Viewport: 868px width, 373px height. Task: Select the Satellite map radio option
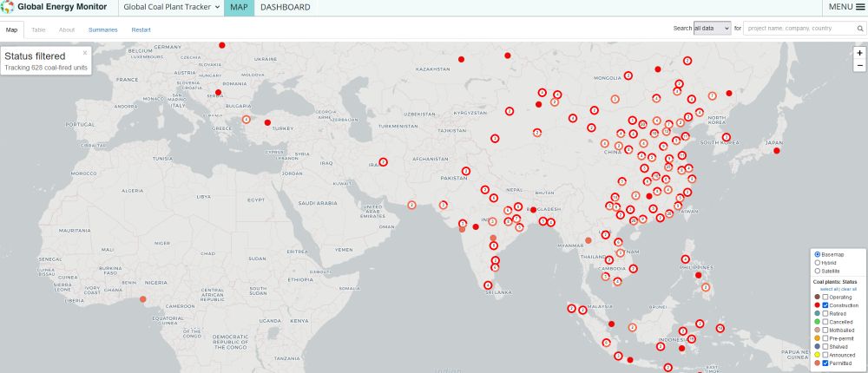[818, 272]
